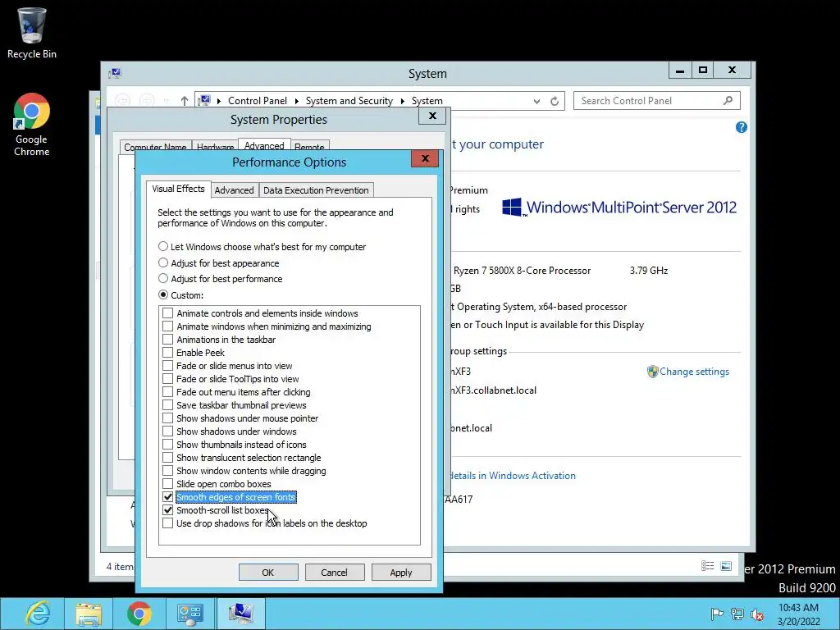Launch Google Chrome from the desktop shortcut
The height and width of the screenshot is (630, 840).
(32, 125)
